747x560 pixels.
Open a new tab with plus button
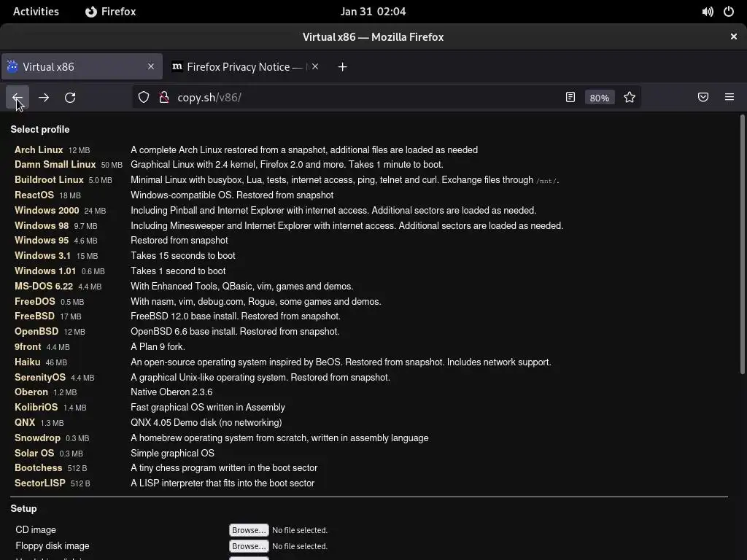pyautogui.click(x=343, y=67)
